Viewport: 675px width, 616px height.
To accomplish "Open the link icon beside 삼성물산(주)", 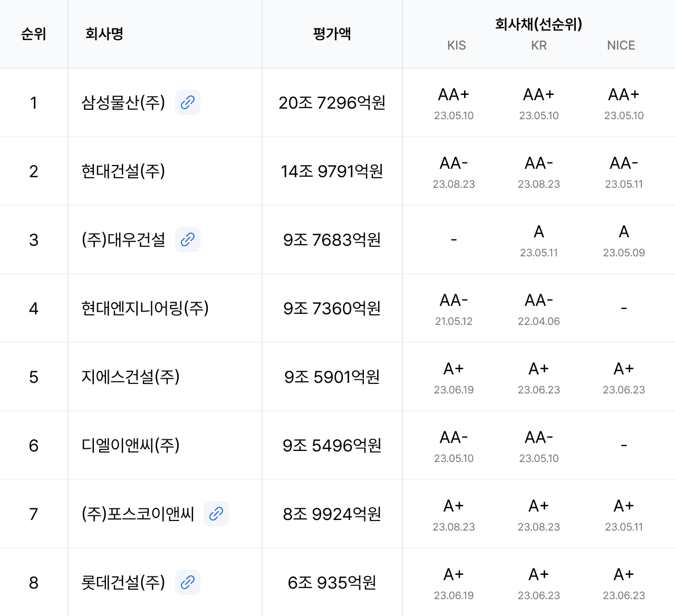I will click(188, 102).
